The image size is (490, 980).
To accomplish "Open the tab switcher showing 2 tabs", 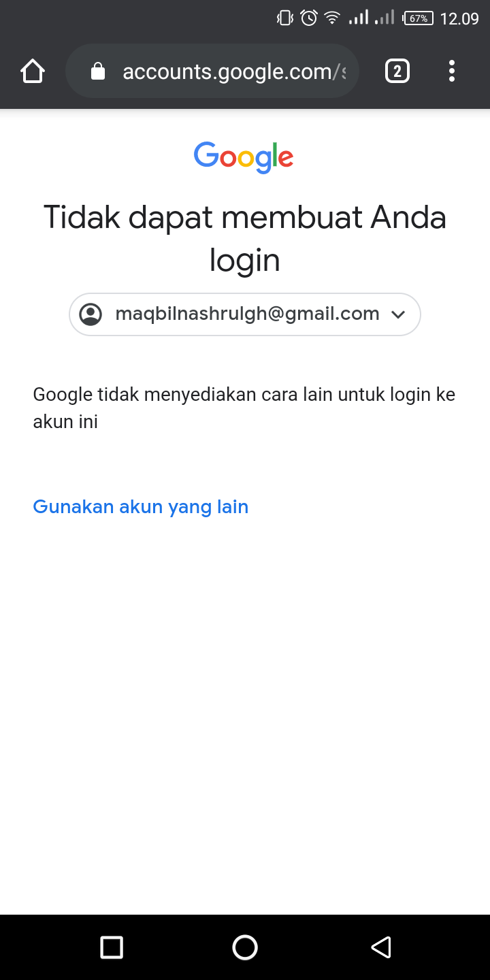I will (x=397, y=71).
